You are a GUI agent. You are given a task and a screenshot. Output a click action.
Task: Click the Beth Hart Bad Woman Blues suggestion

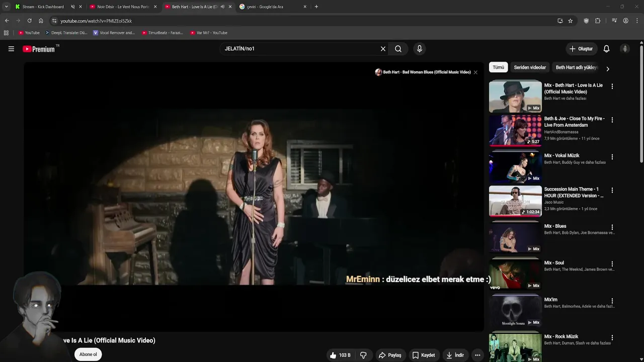(423, 72)
